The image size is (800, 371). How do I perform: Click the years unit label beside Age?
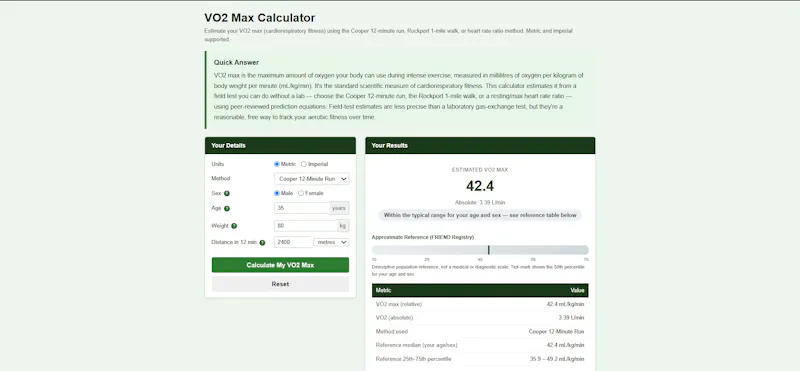(x=339, y=208)
